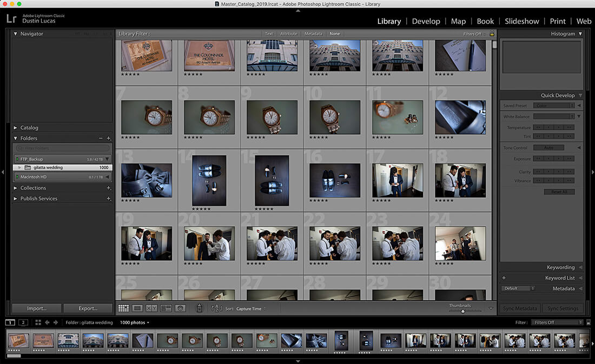Image resolution: width=595 pixels, height=364 pixels.
Task: Open Compare view (X|Y) icon
Action: (x=151, y=308)
